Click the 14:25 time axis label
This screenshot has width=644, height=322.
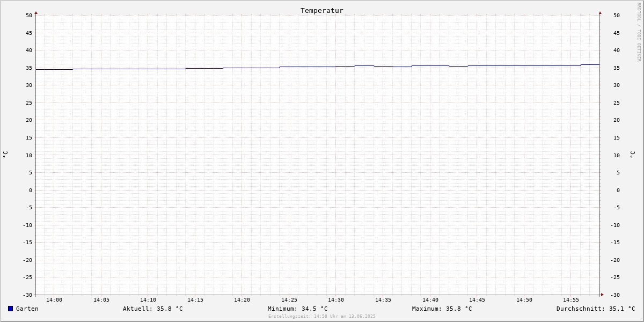289,300
